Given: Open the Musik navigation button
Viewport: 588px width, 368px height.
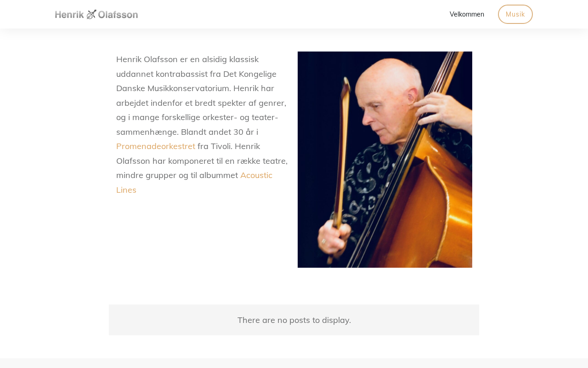Looking at the screenshot, I should (515, 14).
